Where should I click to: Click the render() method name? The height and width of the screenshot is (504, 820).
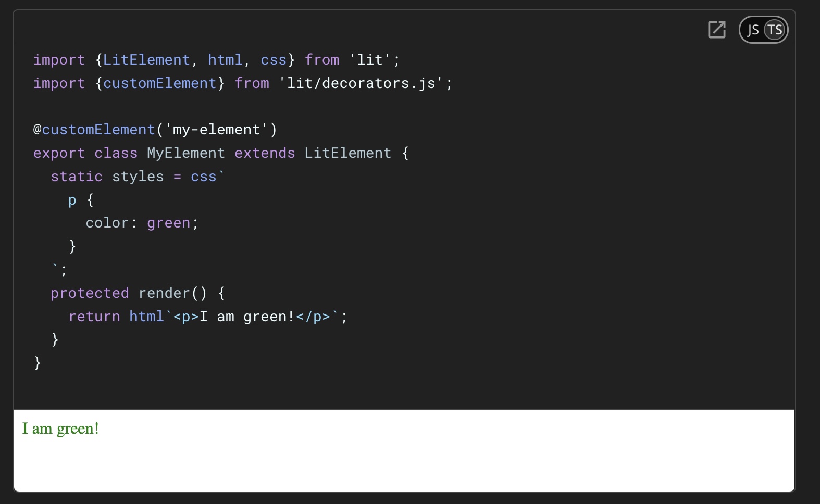click(164, 293)
